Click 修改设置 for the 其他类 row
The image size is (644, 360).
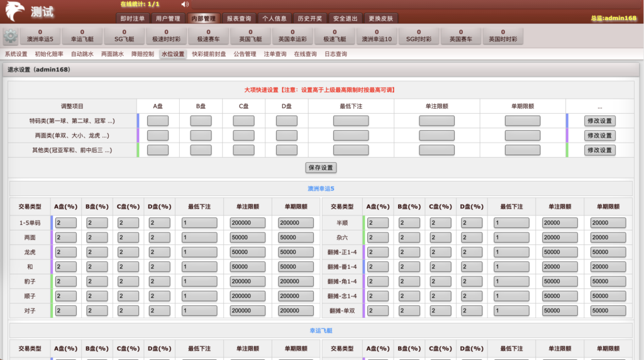point(599,150)
